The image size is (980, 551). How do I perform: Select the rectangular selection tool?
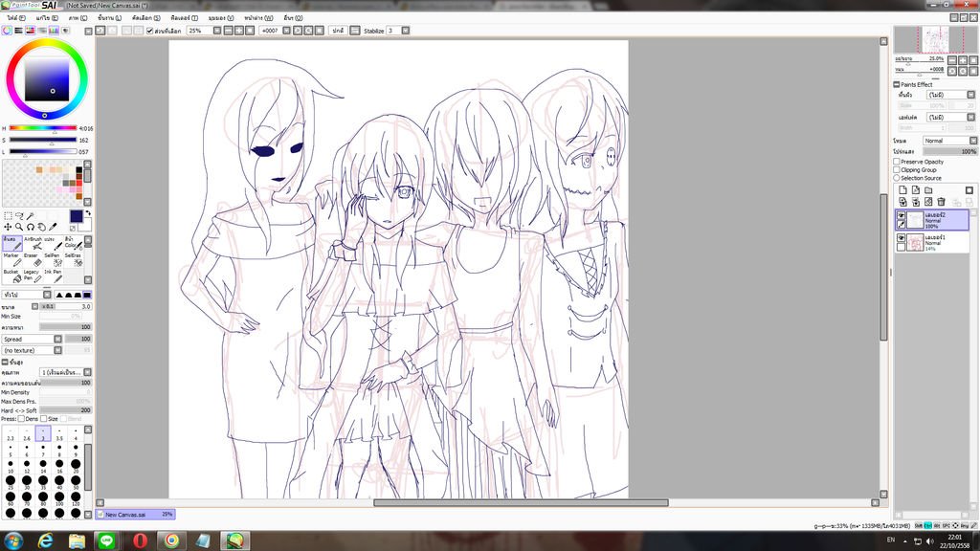coord(8,215)
